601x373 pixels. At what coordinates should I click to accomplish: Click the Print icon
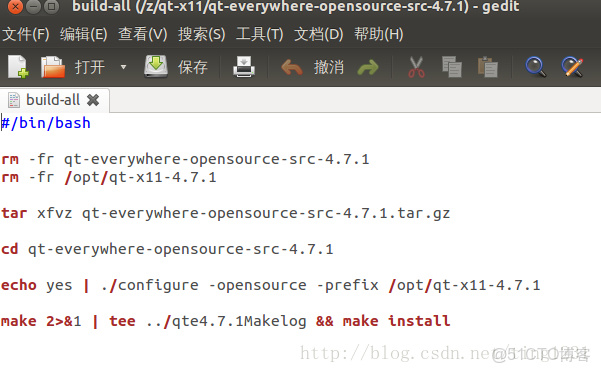[244, 67]
